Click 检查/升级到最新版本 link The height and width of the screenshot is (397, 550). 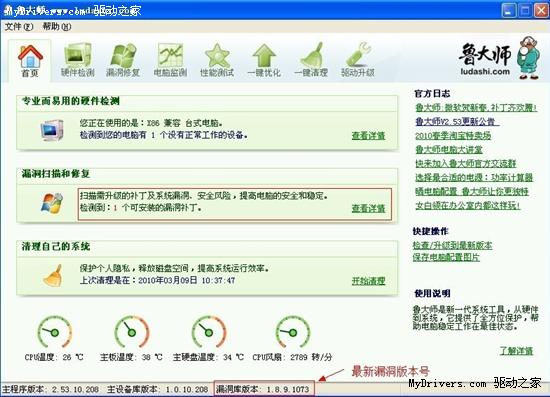point(452,245)
